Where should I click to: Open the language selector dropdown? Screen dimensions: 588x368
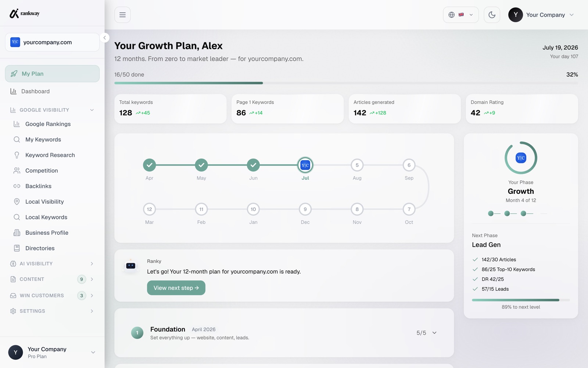click(x=461, y=15)
